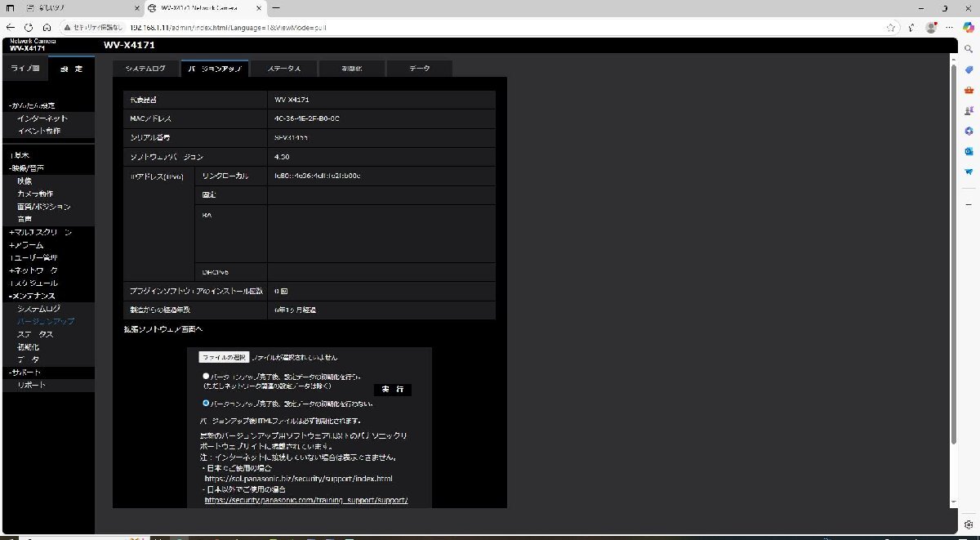This screenshot has height=540, width=980.
Task: Open the ライブ画 live view tab
Action: click(x=24, y=69)
